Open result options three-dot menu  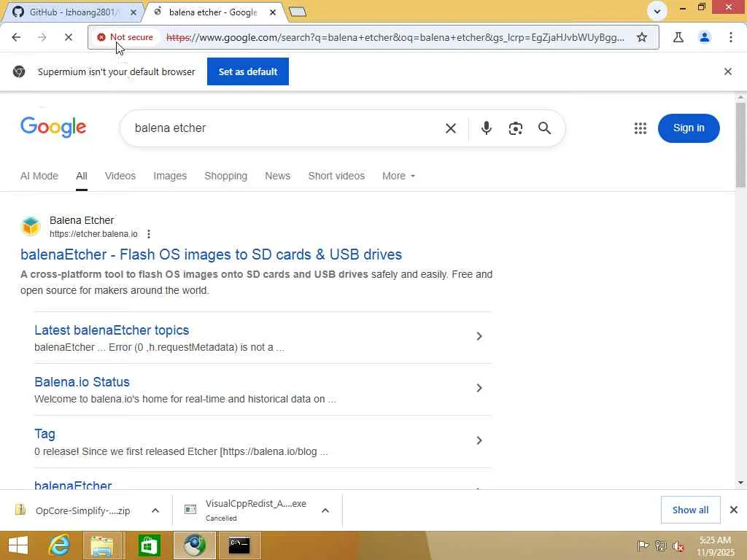pyautogui.click(x=149, y=234)
